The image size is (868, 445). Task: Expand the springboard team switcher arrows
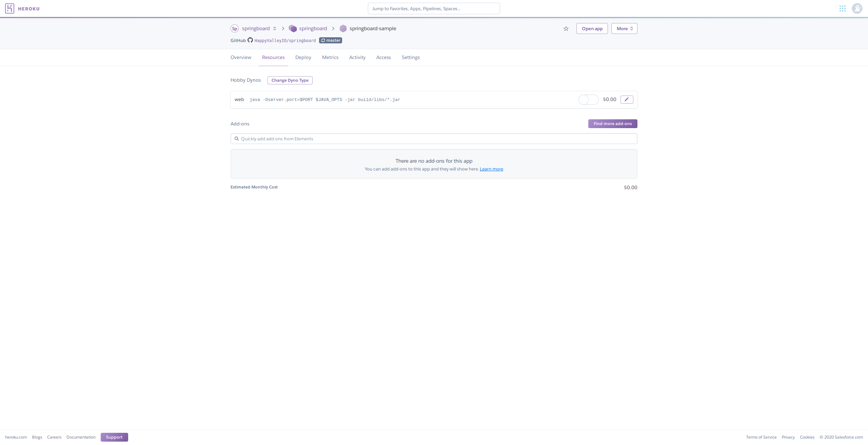coord(275,28)
